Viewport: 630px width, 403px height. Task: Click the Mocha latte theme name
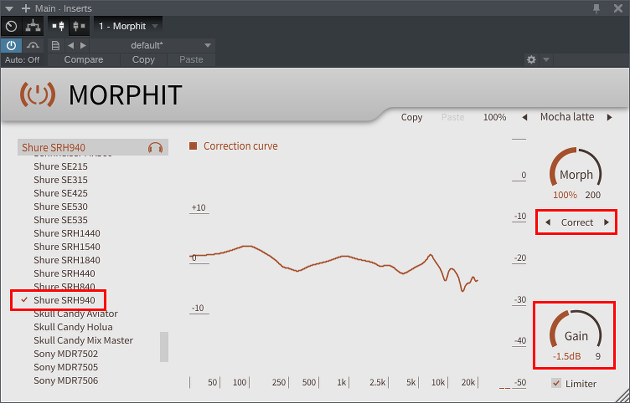(567, 117)
